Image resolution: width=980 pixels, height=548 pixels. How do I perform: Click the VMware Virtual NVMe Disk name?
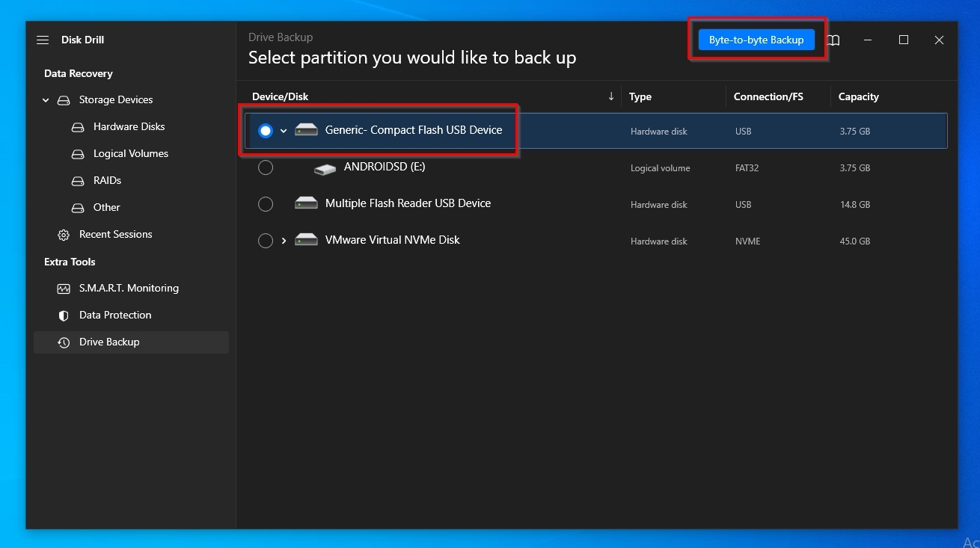[392, 239]
